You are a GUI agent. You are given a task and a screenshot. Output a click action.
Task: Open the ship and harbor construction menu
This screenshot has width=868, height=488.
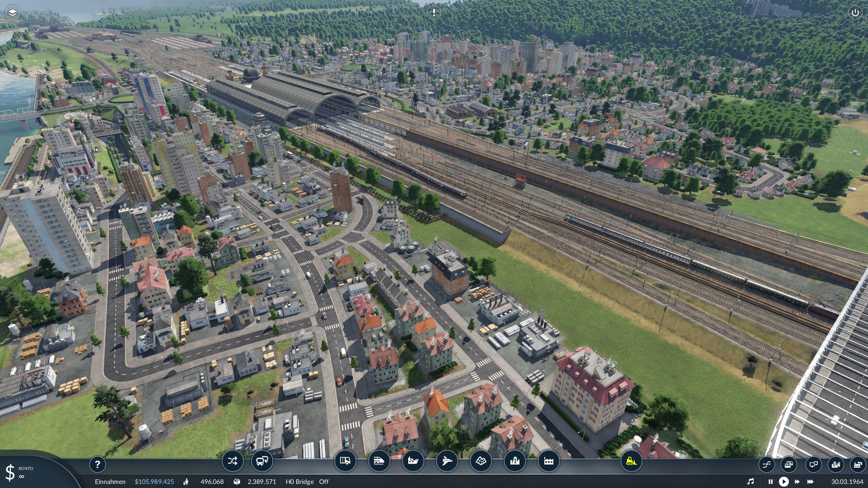413,461
